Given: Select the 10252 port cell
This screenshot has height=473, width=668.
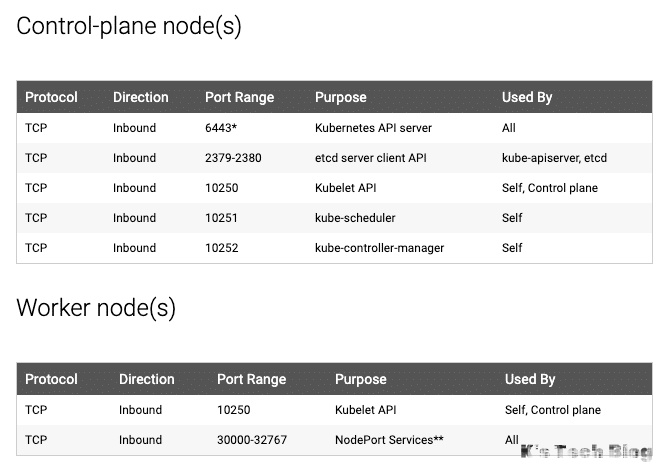Looking at the screenshot, I should (221, 248).
